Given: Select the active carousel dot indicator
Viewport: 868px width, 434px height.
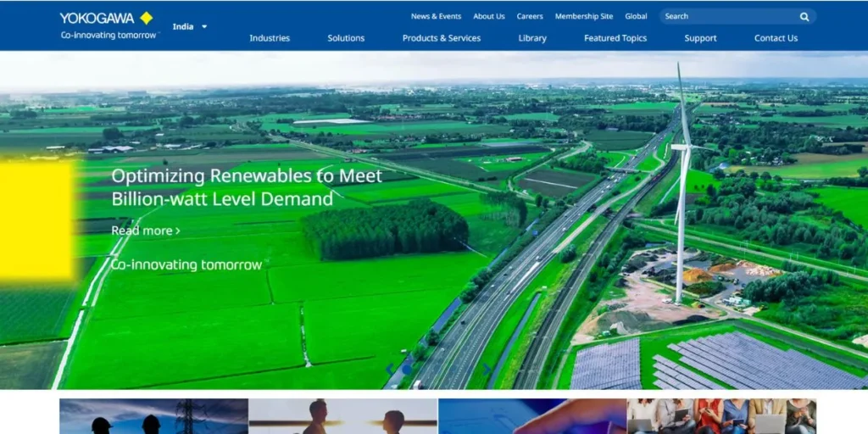Looking at the screenshot, I should pyautogui.click(x=407, y=370).
